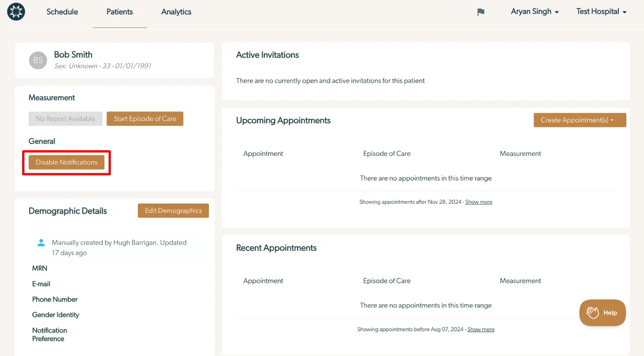Click the Upcoming Appointments section heading
This screenshot has height=356, width=644.
(x=283, y=120)
